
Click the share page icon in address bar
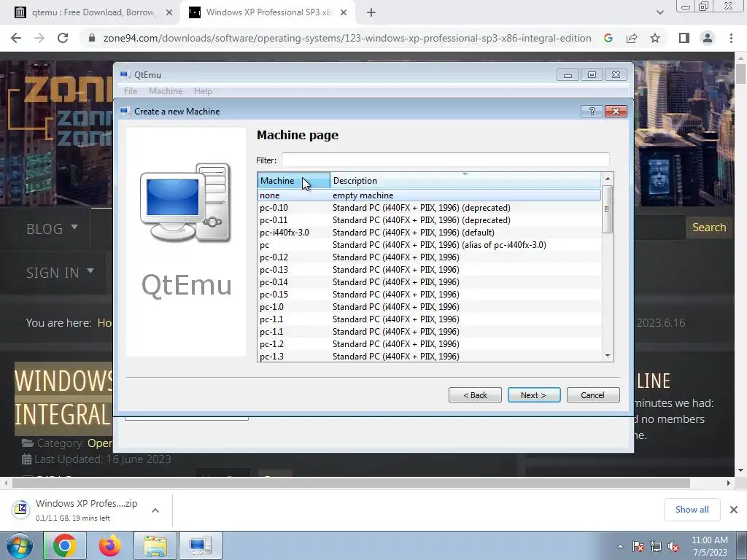pyautogui.click(x=632, y=38)
